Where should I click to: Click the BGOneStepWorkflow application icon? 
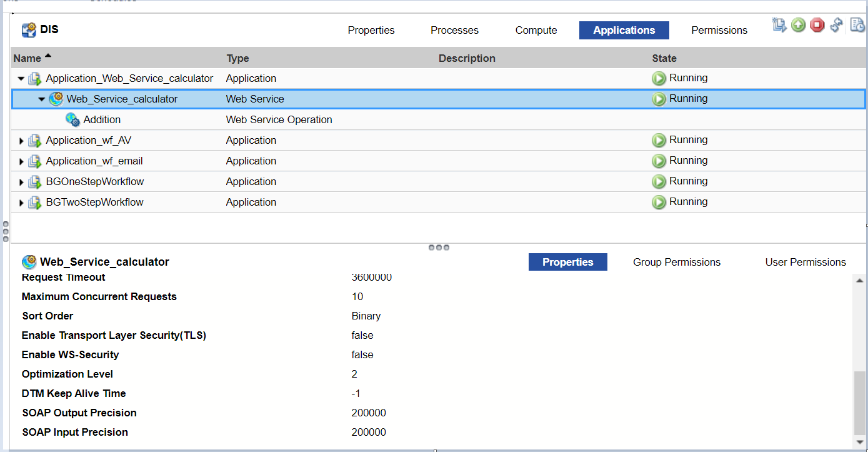click(35, 182)
